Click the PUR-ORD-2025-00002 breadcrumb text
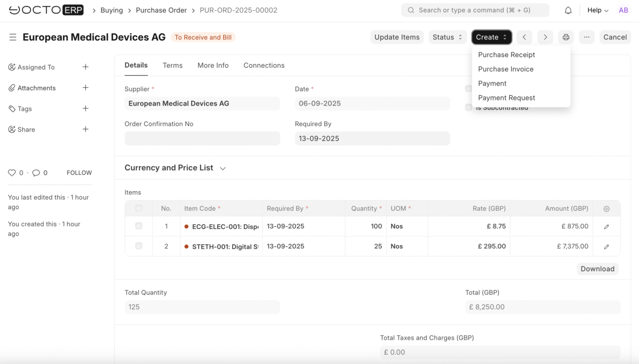 coord(238,10)
